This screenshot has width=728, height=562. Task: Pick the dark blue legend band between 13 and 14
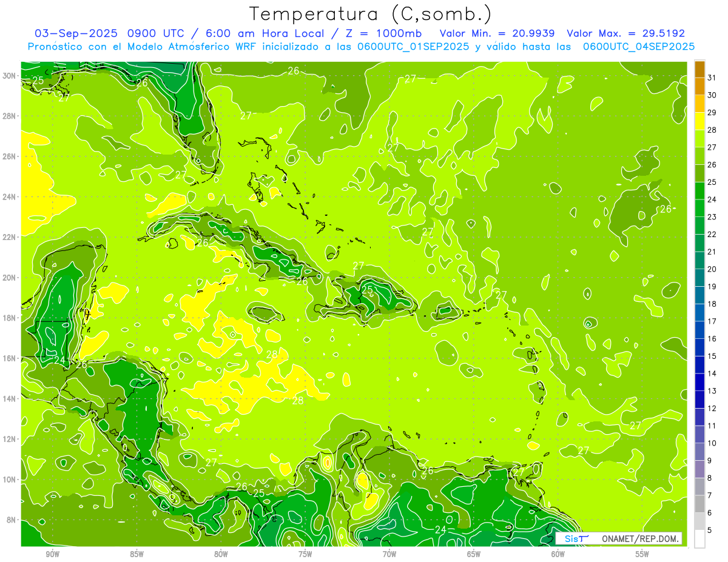[x=699, y=382]
